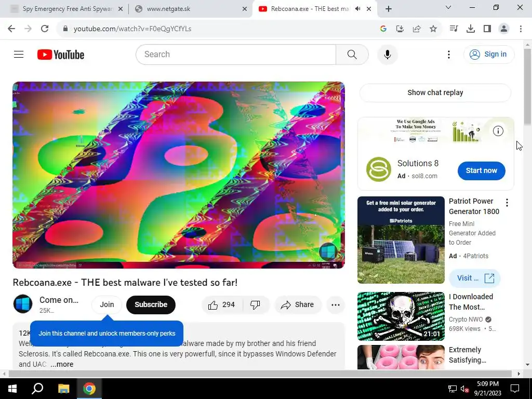Open the YouTube hamburger guide menu
532x399 pixels.
(19, 54)
